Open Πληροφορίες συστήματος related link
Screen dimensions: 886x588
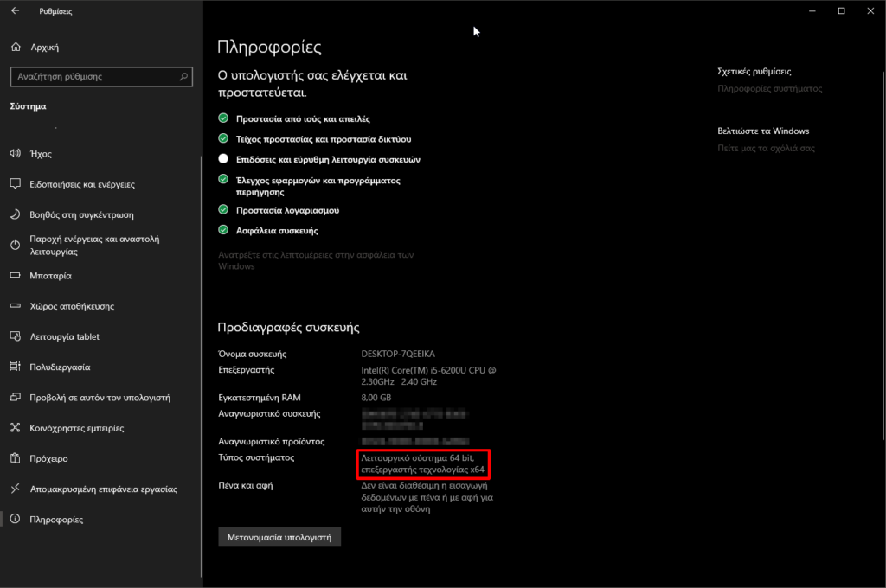(x=769, y=88)
